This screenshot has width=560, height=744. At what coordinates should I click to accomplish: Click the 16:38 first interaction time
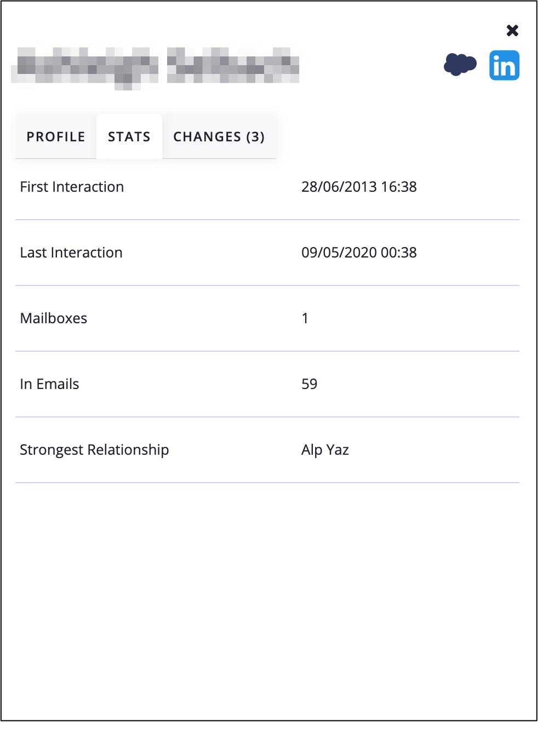[399, 187]
